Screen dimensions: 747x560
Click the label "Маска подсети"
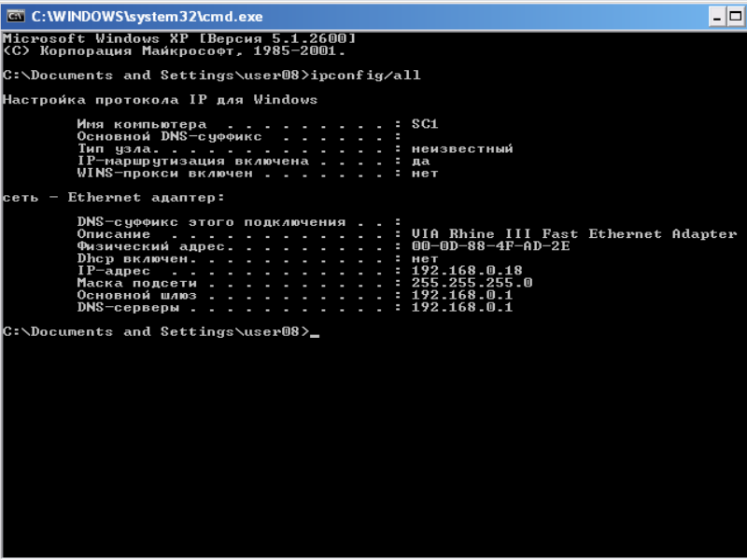tap(137, 284)
